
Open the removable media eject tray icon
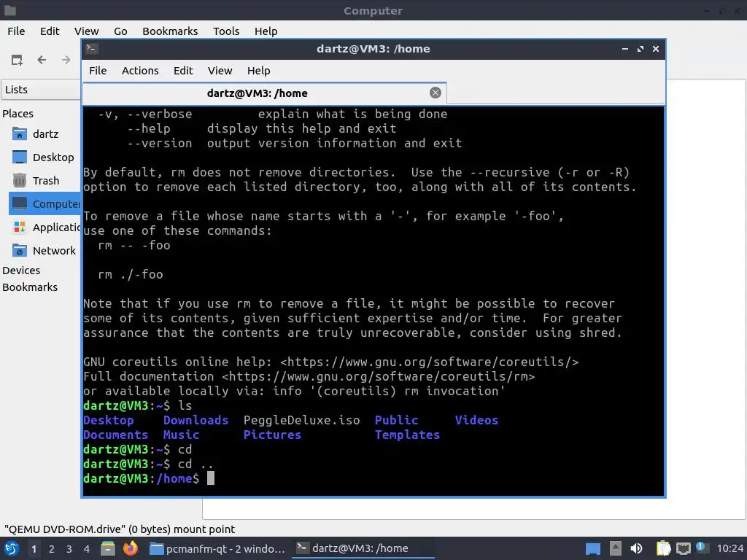pos(616,548)
